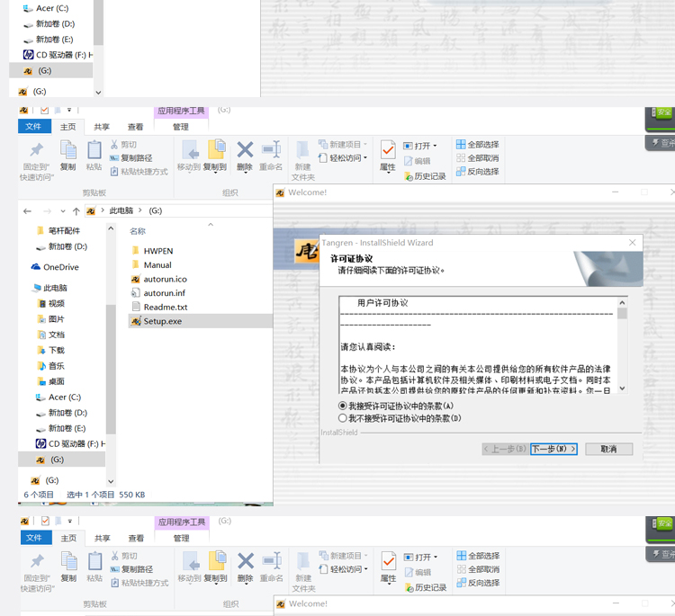This screenshot has height=616, width=675.
Task: Select the autorun.inf file
Action: tap(164, 293)
